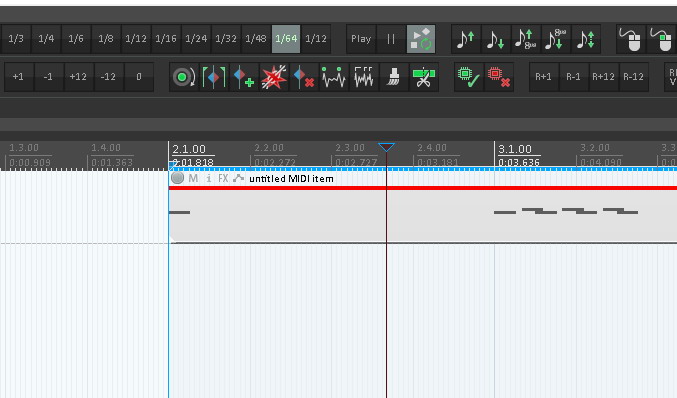The height and width of the screenshot is (398, 677).
Task: Click ruler position 1.4.00
Action: click(106, 148)
